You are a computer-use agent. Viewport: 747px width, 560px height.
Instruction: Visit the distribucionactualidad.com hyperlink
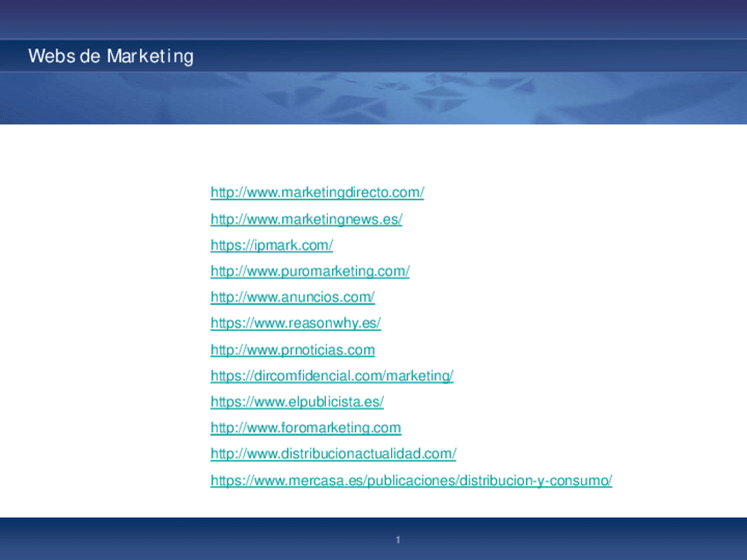[333, 453]
